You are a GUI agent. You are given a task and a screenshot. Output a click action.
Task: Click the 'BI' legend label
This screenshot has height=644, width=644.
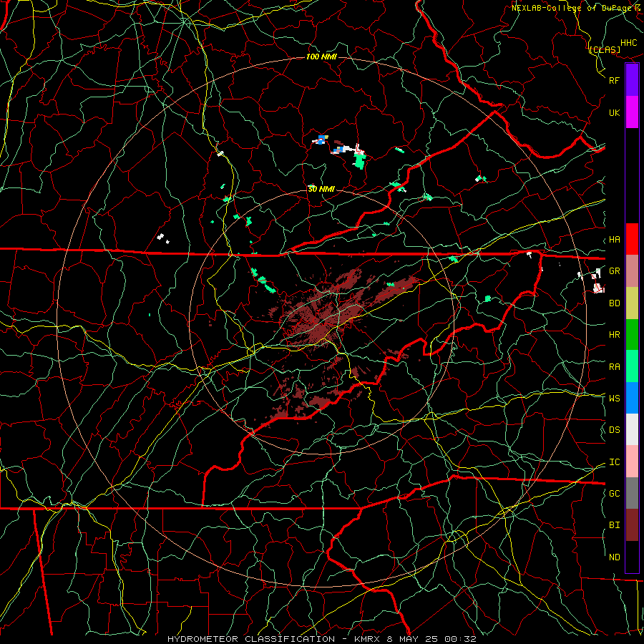pyautogui.click(x=614, y=525)
